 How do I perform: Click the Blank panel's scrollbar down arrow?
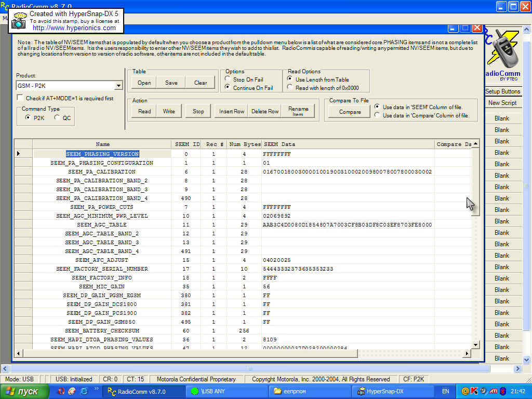tap(526, 360)
